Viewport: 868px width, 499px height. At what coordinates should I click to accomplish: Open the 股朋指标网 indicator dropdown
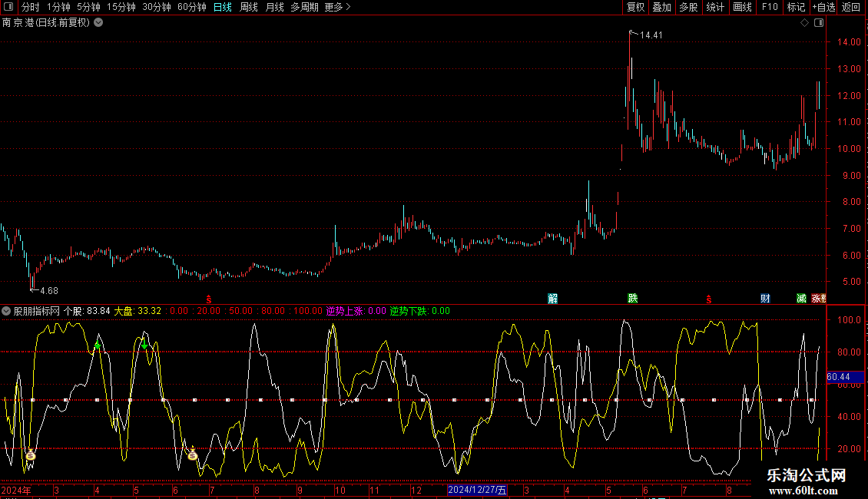pos(6,311)
